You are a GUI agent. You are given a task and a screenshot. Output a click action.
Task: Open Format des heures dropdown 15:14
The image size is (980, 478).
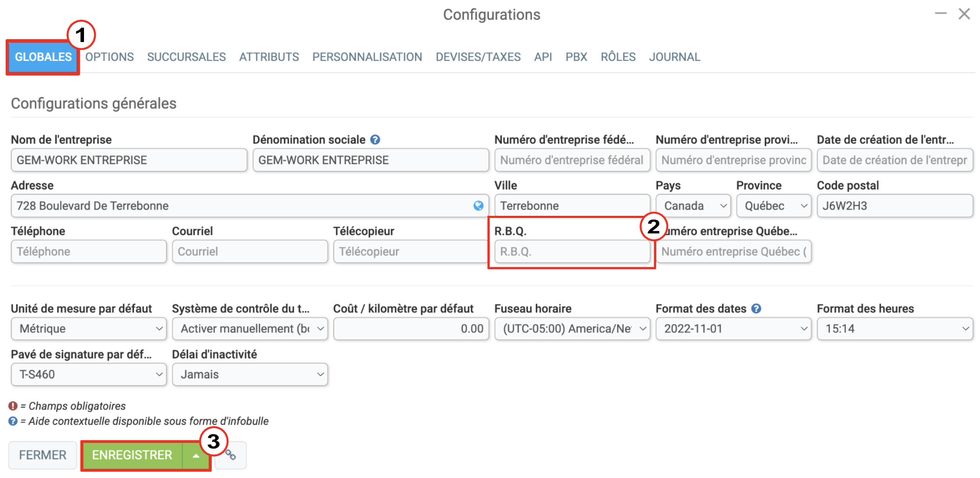(895, 329)
